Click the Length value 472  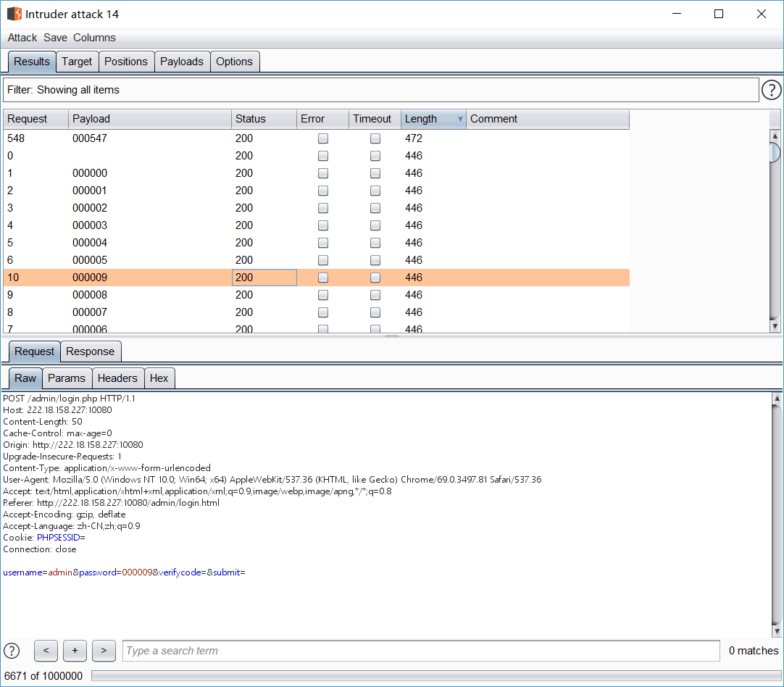coord(414,138)
